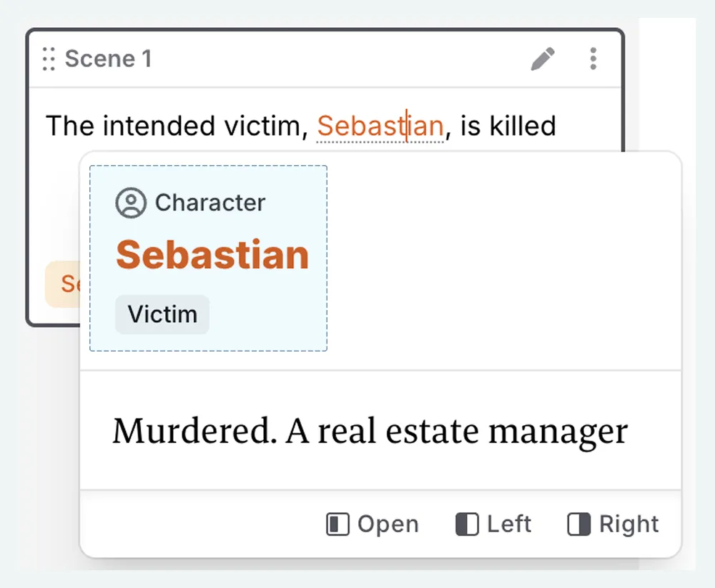Image resolution: width=715 pixels, height=588 pixels.
Task: Click the 'is killed' text in scene
Action: 508,126
